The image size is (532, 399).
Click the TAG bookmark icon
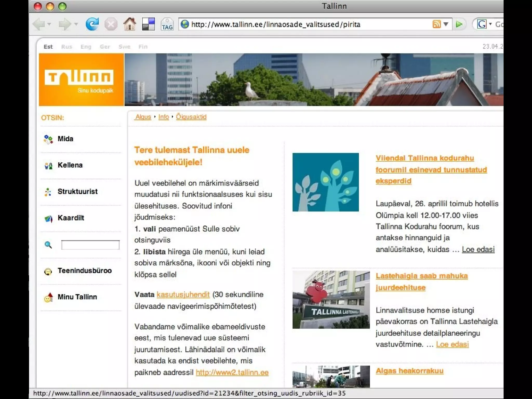(167, 25)
